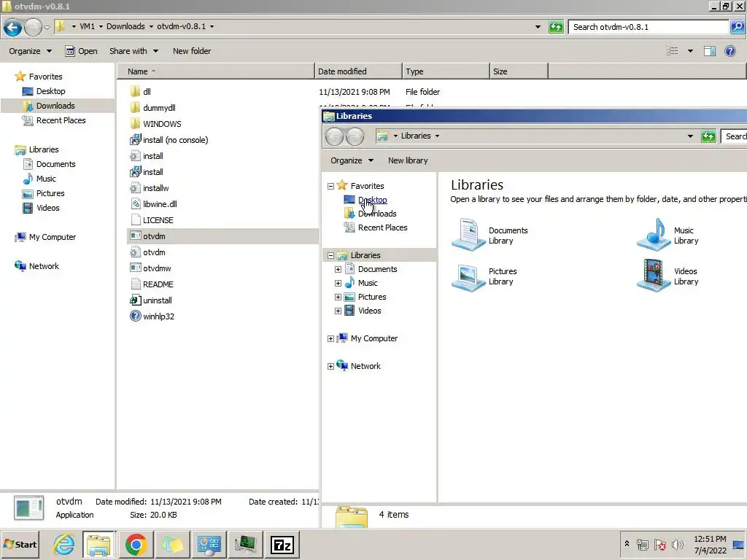Select the winhlp32 help file
Image resolution: width=747 pixels, height=560 pixels.
pyautogui.click(x=152, y=316)
